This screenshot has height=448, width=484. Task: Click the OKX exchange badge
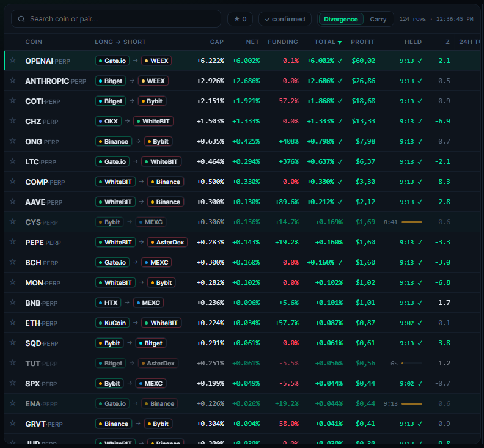(108, 122)
